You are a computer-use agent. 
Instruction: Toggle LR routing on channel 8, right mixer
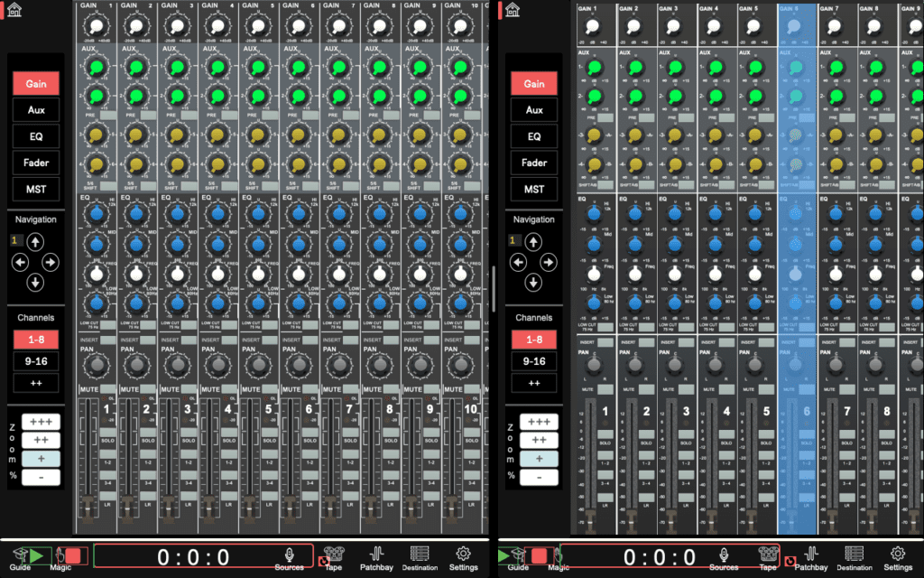pos(887,498)
